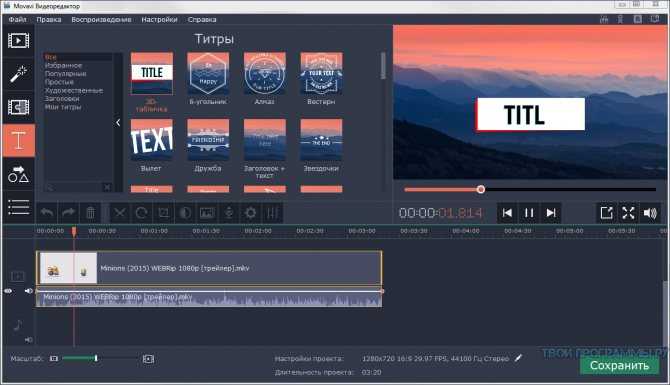Toggle video track visibility eye icon
Screen dimensions: 670x385
8,291
